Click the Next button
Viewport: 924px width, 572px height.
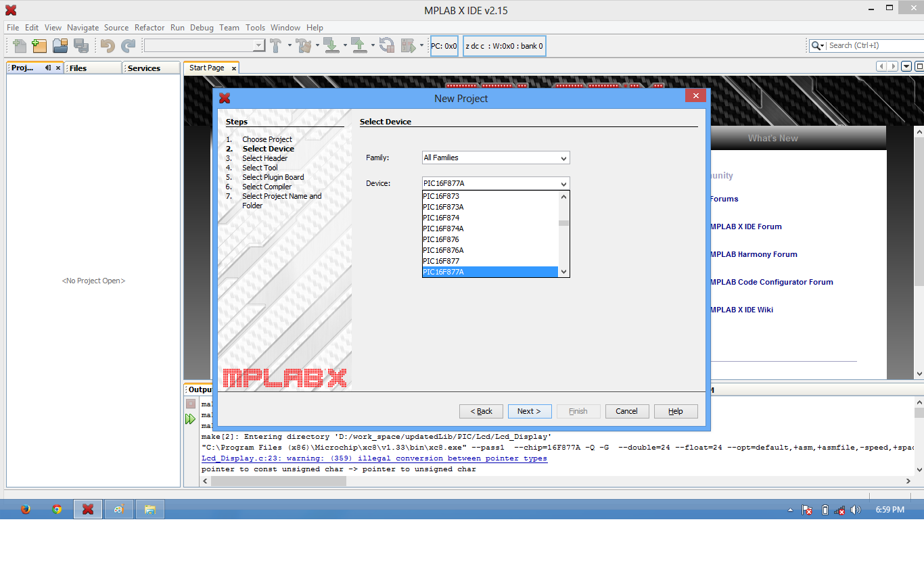(x=530, y=411)
